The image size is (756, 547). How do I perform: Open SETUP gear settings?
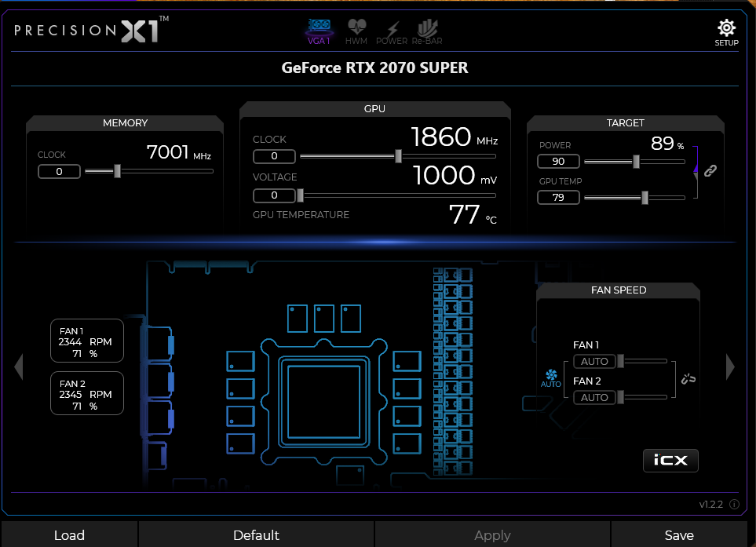tap(726, 33)
